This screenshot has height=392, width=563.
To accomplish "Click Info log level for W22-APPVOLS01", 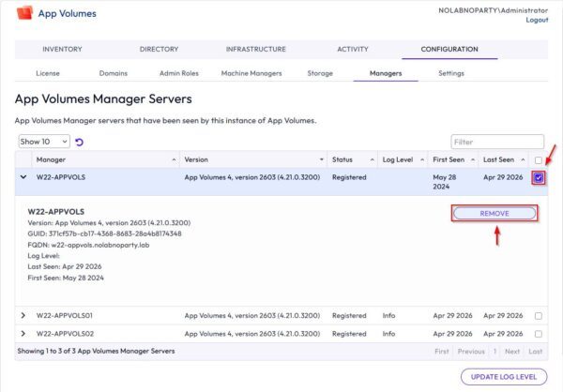I will coord(388,315).
